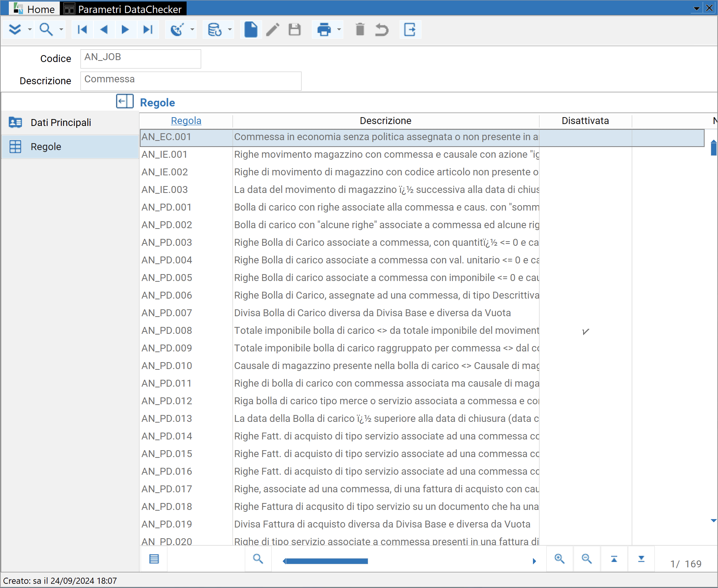The width and height of the screenshot is (718, 588).
Task: Click the undo arrow icon
Action: coord(382,29)
